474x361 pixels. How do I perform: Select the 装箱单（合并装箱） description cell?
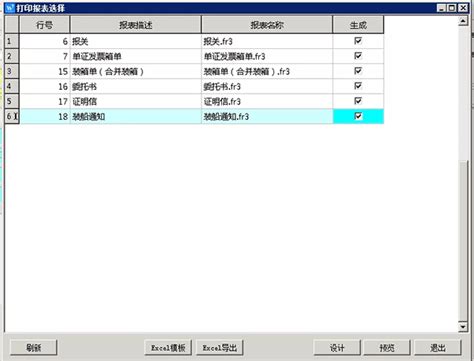tap(136, 71)
